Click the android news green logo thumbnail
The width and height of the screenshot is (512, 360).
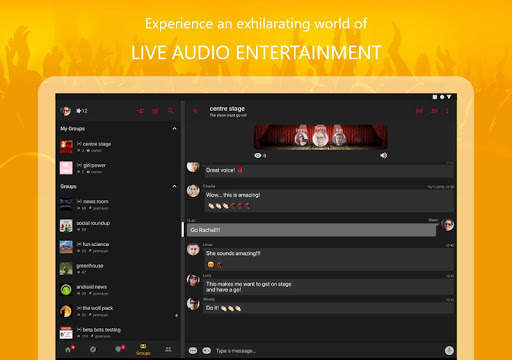tap(66, 290)
